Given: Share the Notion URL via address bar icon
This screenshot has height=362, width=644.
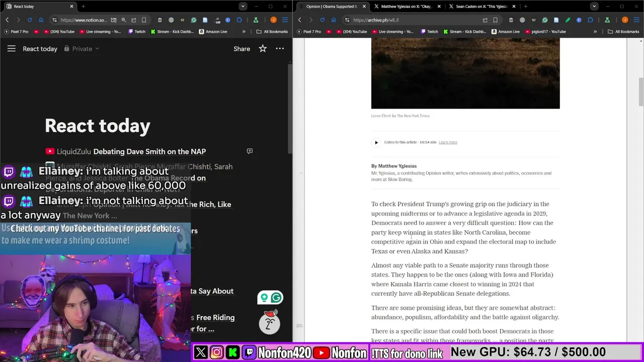Looking at the screenshot, I should [x=134, y=20].
